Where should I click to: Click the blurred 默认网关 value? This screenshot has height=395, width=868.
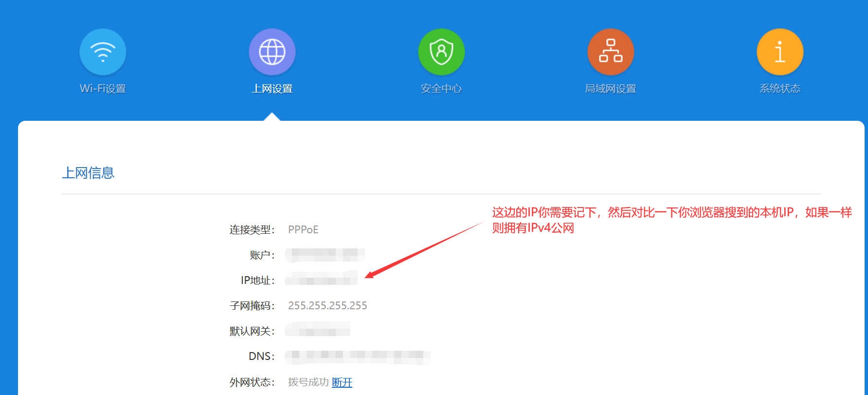point(317,330)
